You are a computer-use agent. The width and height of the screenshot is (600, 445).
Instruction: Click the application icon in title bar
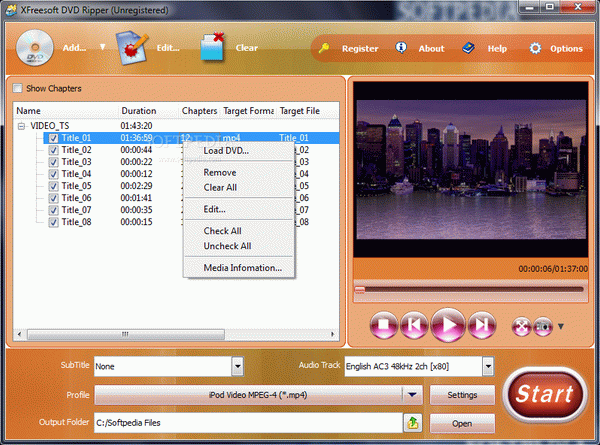pos(11,10)
